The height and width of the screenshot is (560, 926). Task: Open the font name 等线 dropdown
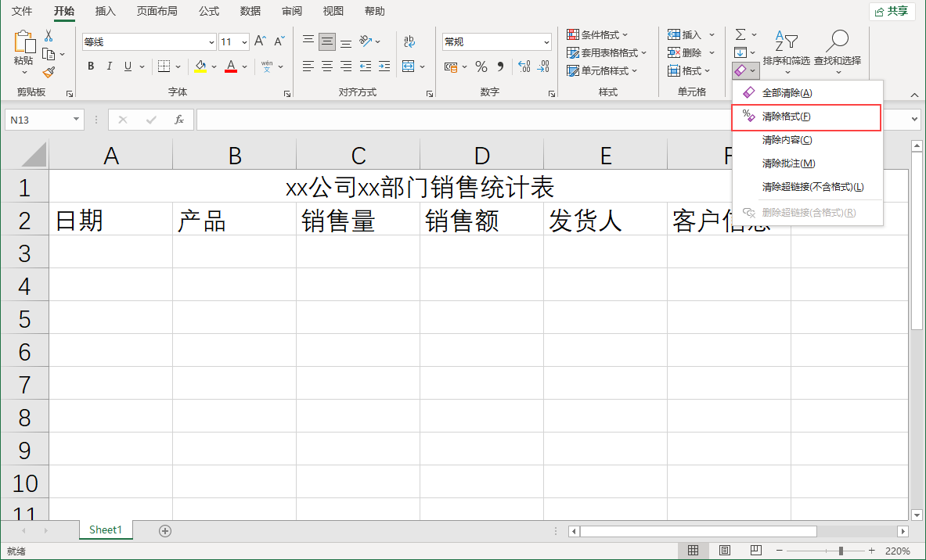pos(211,42)
